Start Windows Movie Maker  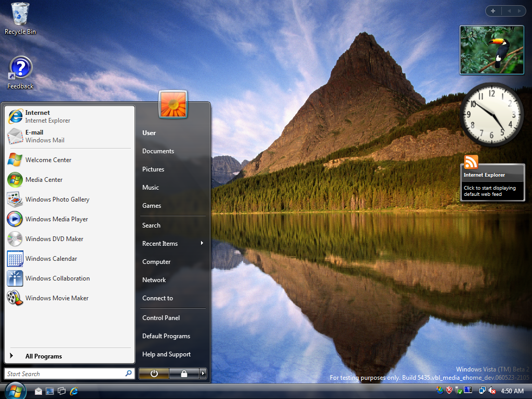point(57,298)
